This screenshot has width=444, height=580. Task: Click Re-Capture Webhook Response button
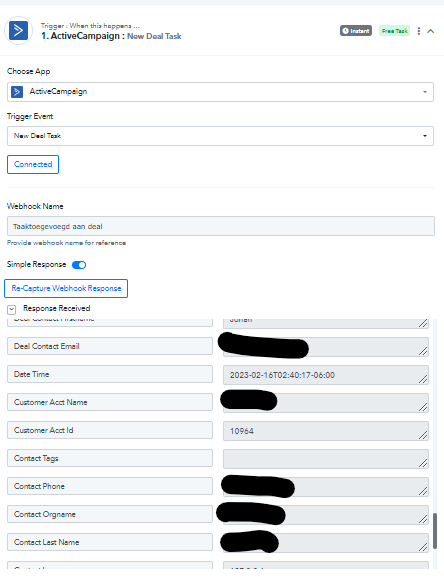click(66, 289)
